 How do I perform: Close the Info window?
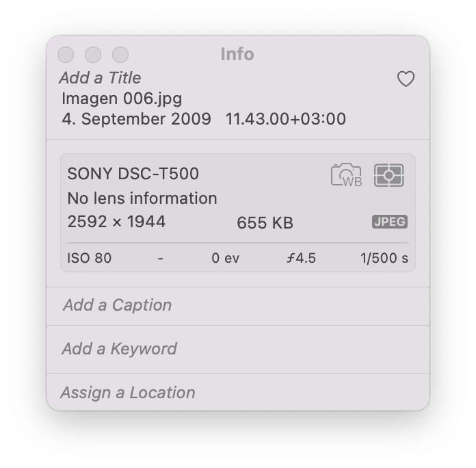click(x=66, y=55)
